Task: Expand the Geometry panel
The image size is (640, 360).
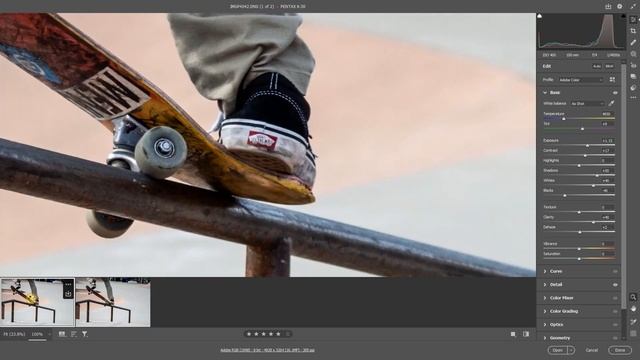Action: [x=545, y=338]
